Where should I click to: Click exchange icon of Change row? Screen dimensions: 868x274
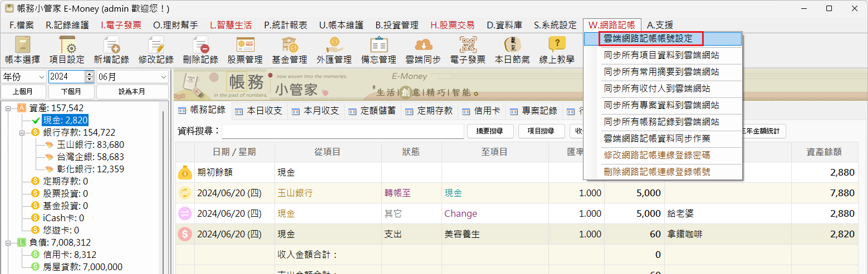pos(185,214)
